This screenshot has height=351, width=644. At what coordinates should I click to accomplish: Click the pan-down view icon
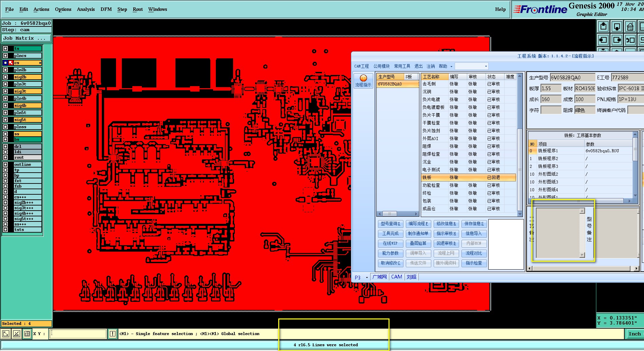click(617, 26)
